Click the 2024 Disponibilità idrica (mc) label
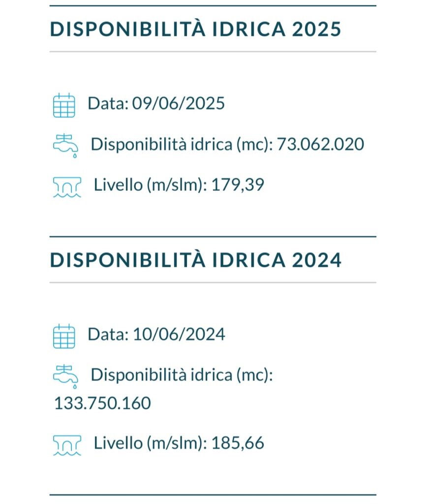 point(182,375)
